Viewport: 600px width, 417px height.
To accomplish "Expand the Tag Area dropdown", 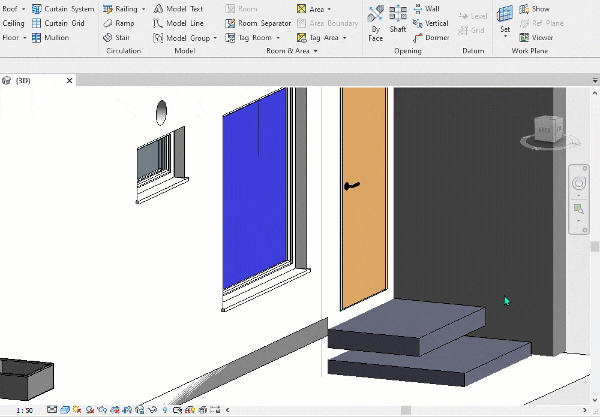I will tap(344, 38).
